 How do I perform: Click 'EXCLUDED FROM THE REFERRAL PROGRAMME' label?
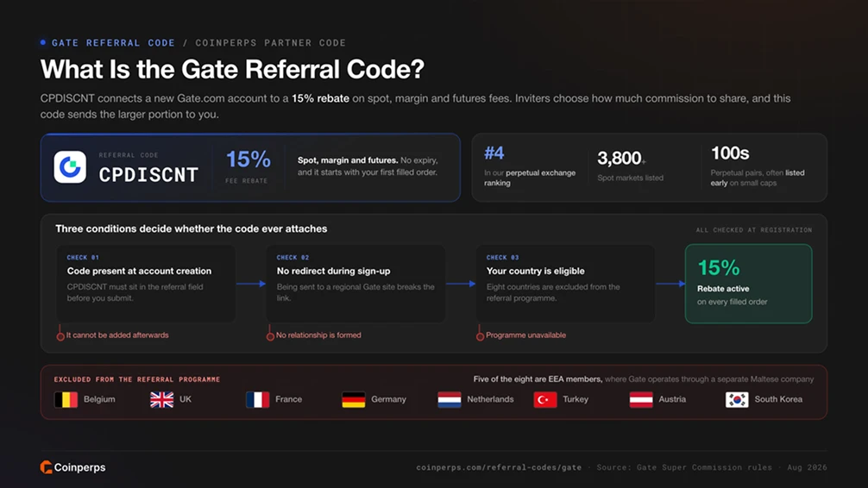click(x=136, y=379)
